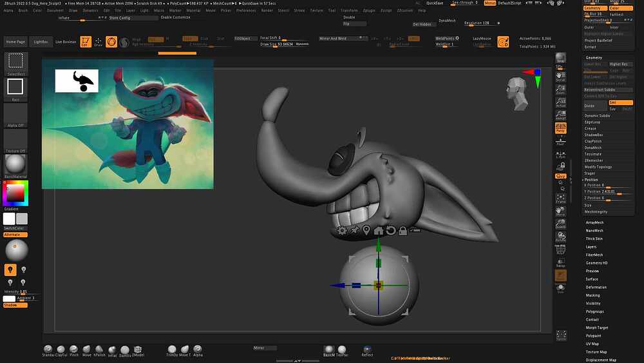Viewport: 644px width, 363px height.
Task: Select the Move brush at bottom
Action: [x=87, y=350]
